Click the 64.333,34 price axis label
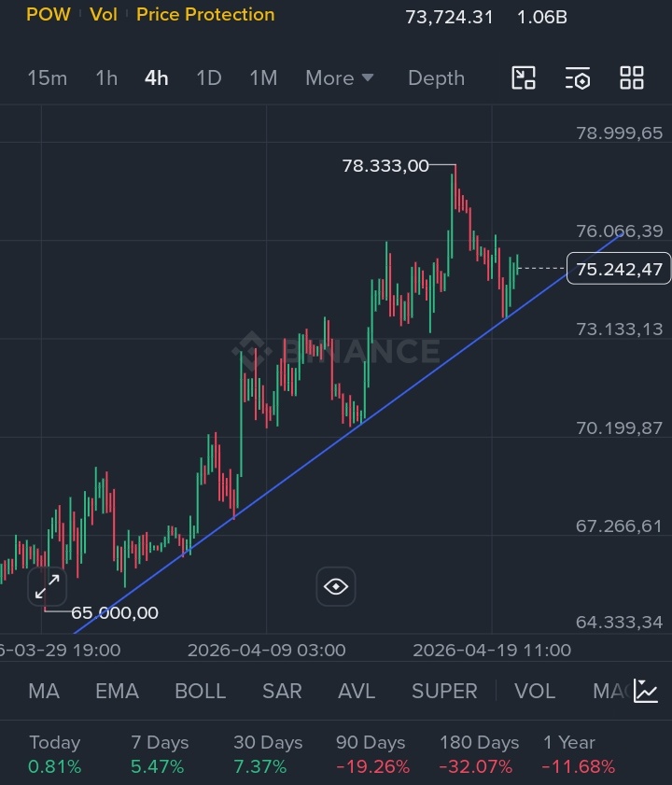Screen dimensions: 672x785 [619, 623]
